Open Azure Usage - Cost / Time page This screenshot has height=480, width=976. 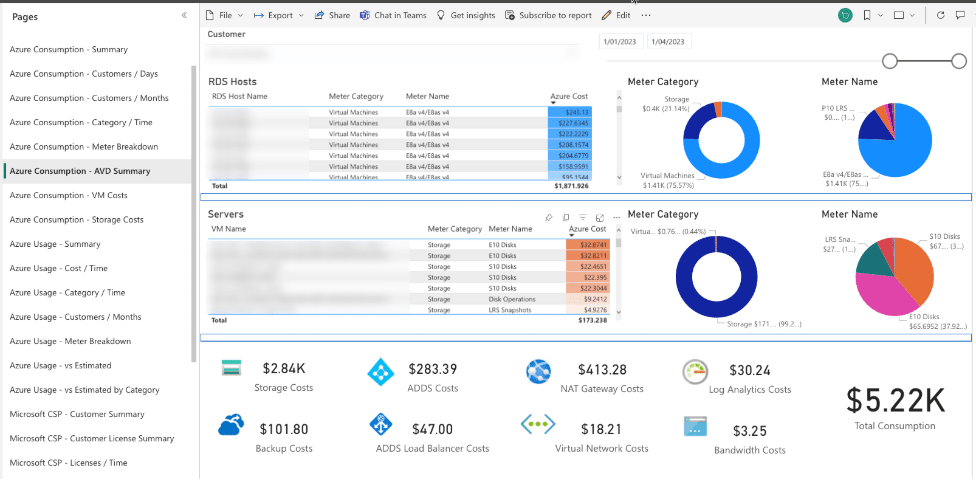[x=59, y=268]
